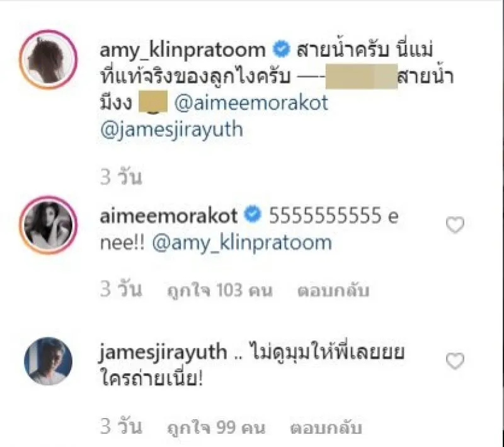Click the 3 วัน timestamp under amy_klinpratoom comment
The height and width of the screenshot is (447, 504).
coord(121,177)
